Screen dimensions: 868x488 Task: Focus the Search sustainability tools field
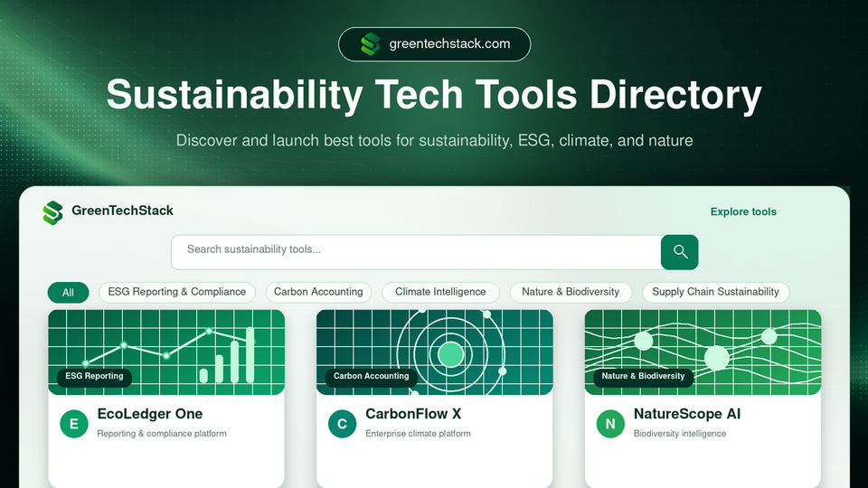tap(416, 252)
